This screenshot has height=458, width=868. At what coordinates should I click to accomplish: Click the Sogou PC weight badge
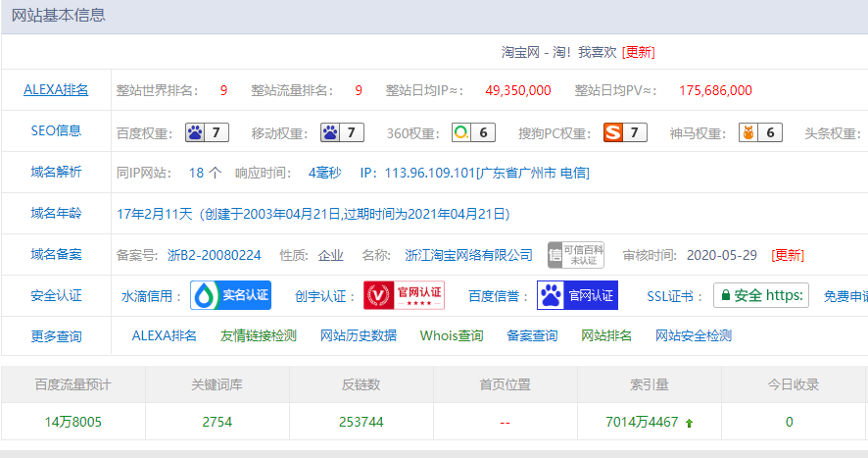coord(625,132)
